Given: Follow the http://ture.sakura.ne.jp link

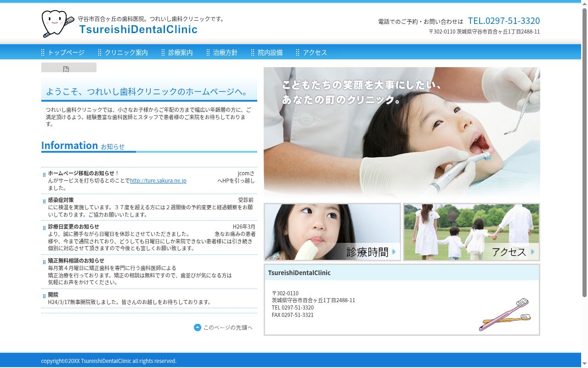Looking at the screenshot, I should [x=158, y=181].
